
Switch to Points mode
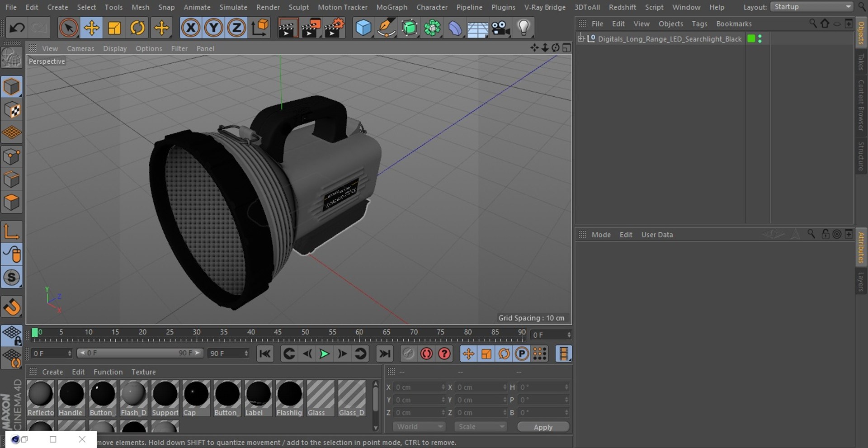(x=12, y=157)
